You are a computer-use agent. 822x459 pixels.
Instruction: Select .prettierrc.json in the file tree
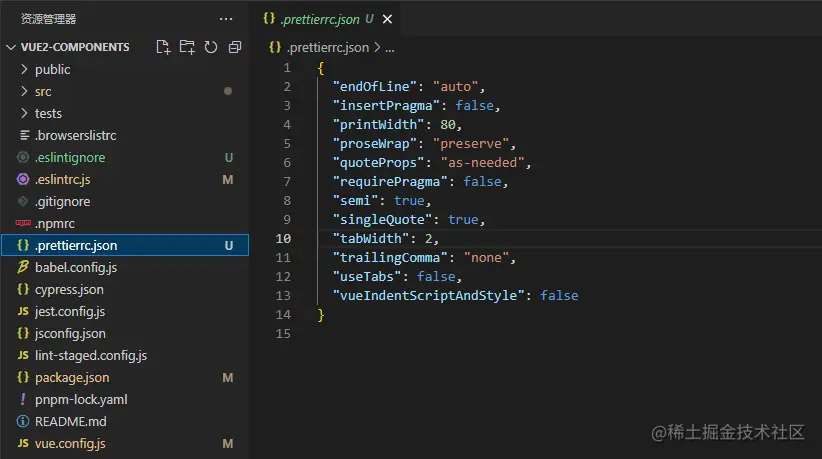(125, 245)
